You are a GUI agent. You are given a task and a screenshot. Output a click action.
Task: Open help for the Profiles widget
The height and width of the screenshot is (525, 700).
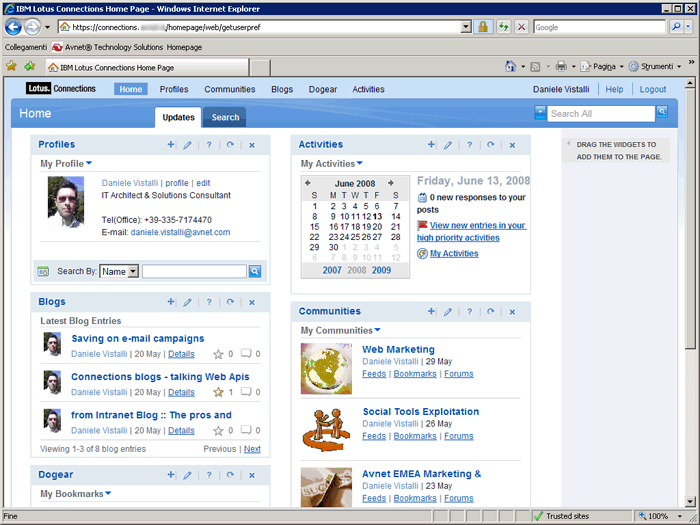click(209, 145)
